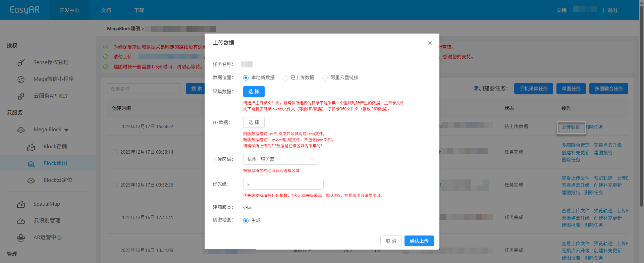Expand the 09:53:14 task row
644x263 pixels.
click(x=115, y=152)
